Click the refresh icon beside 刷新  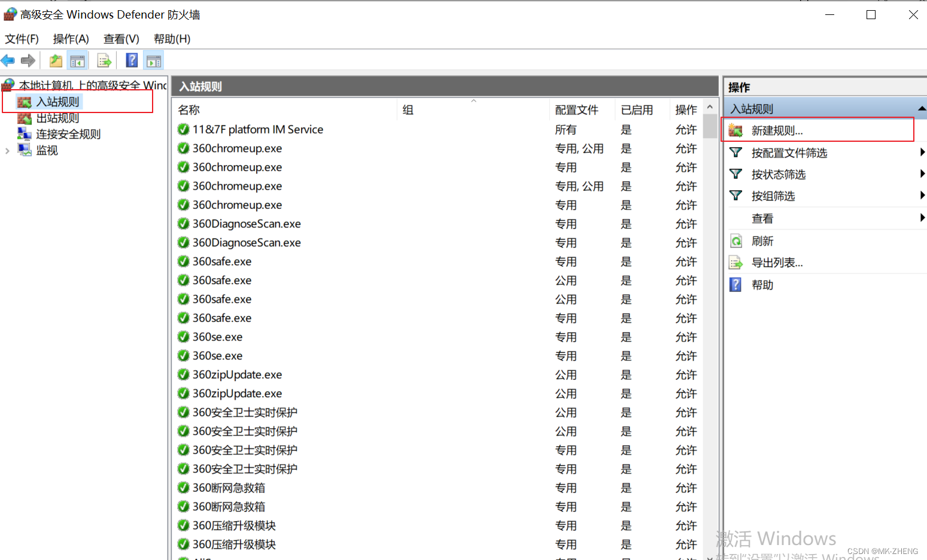735,241
